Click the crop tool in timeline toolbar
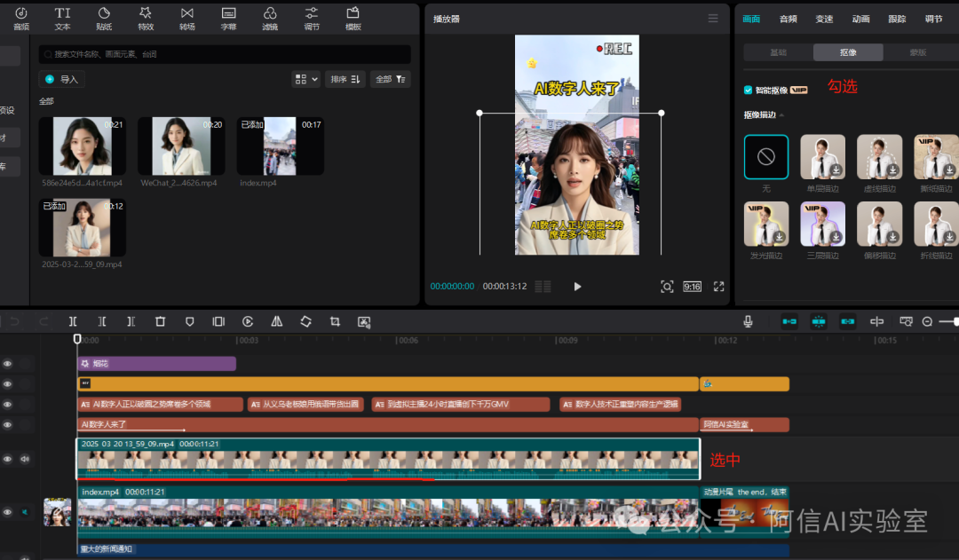The image size is (959, 560). pyautogui.click(x=335, y=321)
